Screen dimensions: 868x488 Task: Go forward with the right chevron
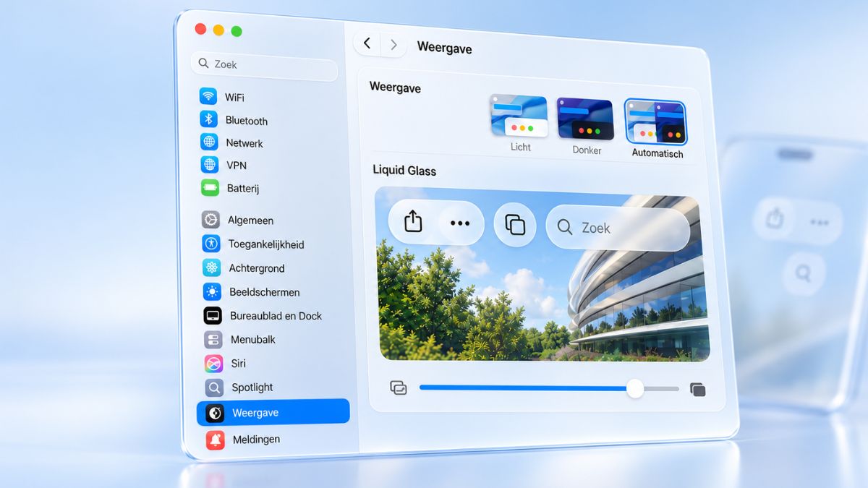[393, 45]
